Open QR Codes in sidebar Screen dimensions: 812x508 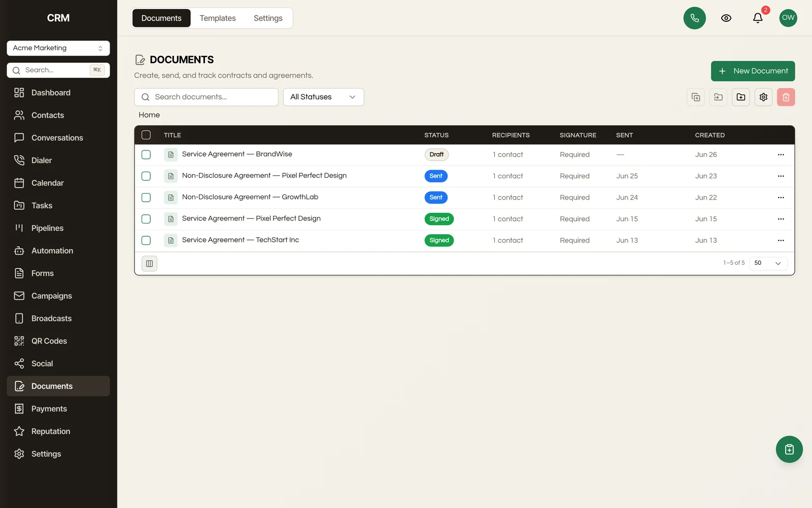[58, 341]
